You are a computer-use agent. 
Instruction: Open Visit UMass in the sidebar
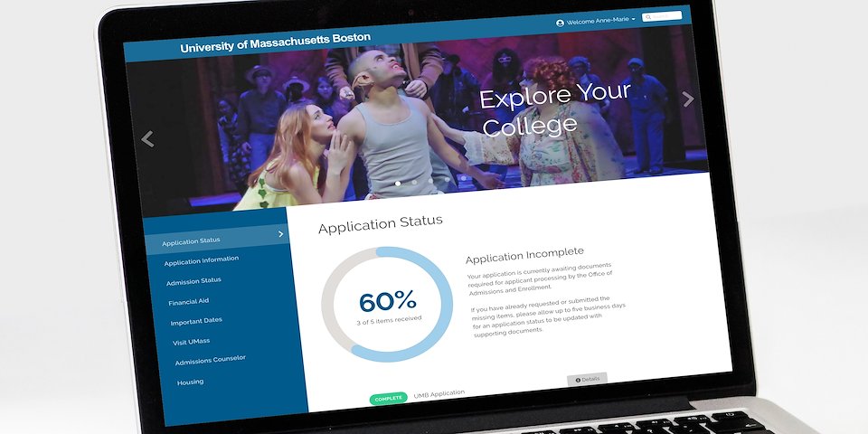pos(191,342)
